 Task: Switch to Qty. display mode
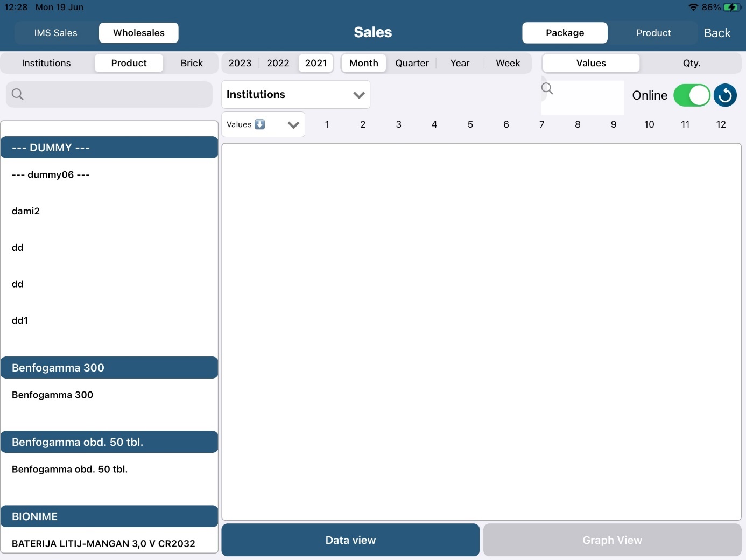pos(691,63)
